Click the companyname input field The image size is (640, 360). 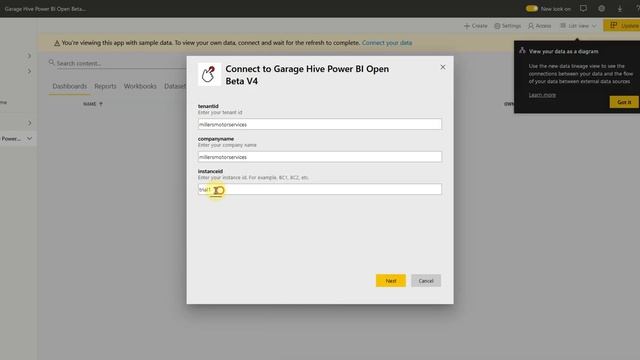[320, 157]
